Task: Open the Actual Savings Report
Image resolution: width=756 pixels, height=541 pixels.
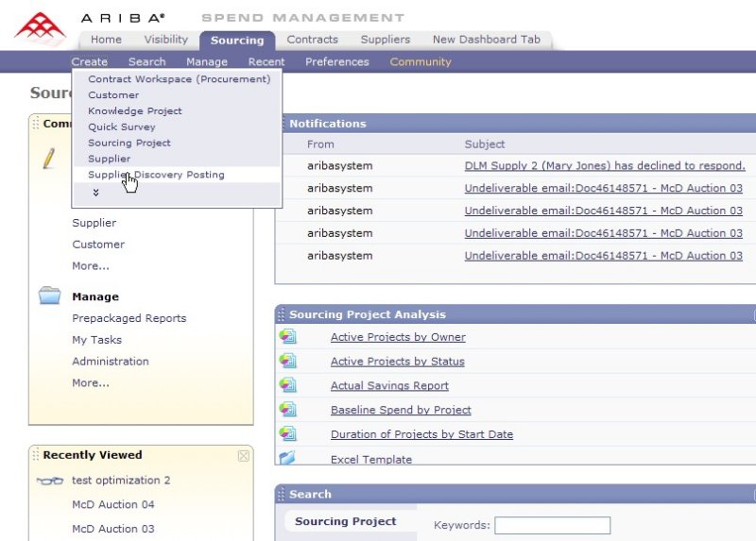Action: 389,385
